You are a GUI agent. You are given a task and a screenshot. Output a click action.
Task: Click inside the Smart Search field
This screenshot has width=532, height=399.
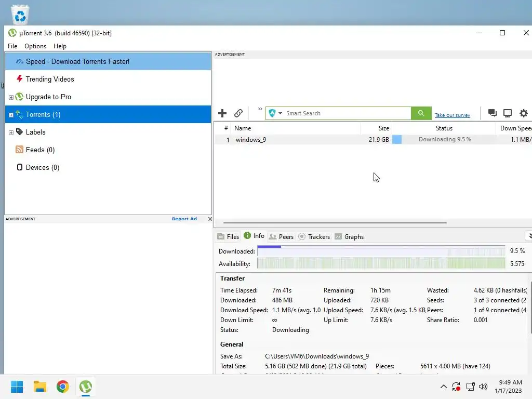[x=347, y=113]
